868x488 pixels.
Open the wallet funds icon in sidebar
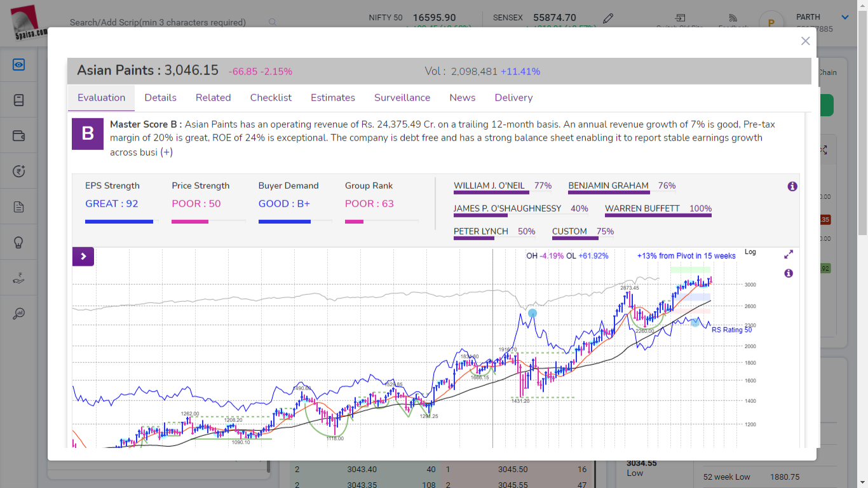[18, 135]
